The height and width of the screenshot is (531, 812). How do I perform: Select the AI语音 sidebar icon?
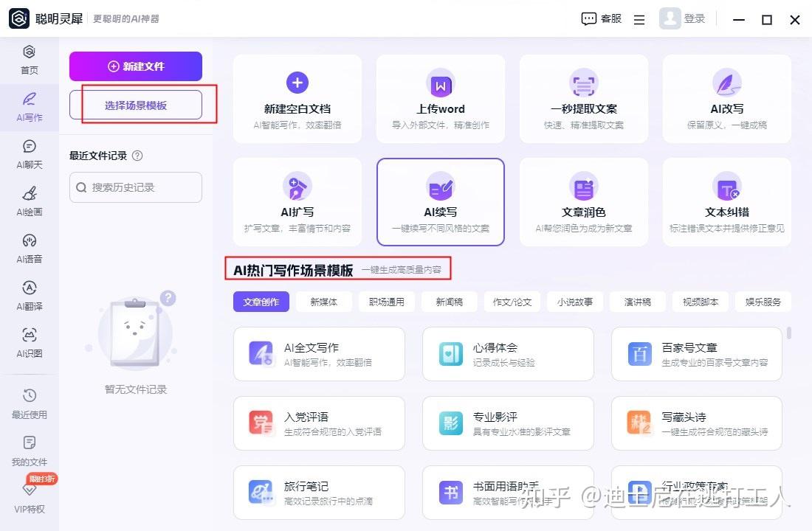coord(30,248)
